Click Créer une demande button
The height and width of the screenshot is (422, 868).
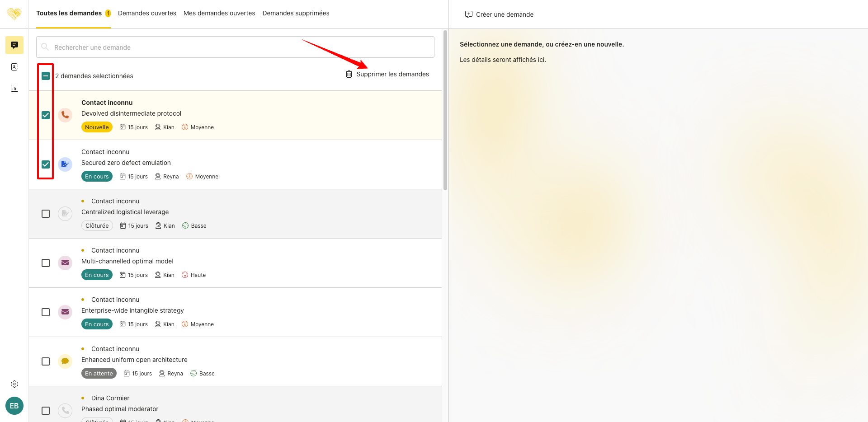(499, 14)
